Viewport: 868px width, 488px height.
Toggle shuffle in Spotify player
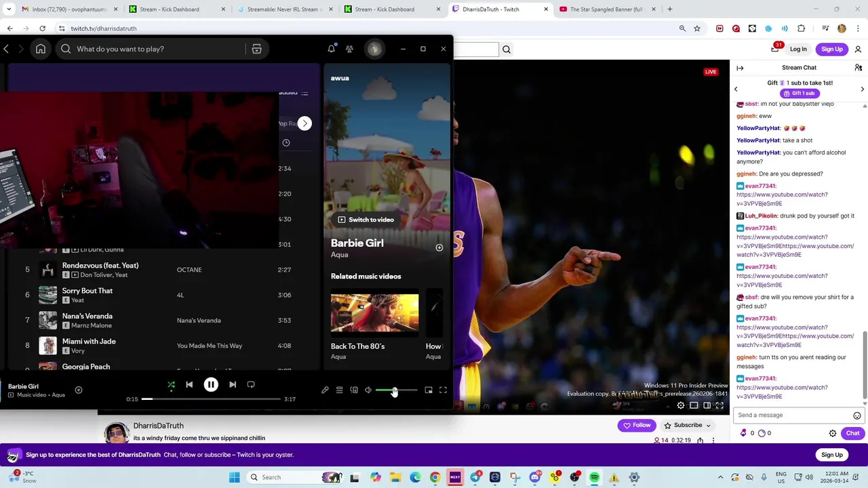pyautogui.click(x=171, y=384)
